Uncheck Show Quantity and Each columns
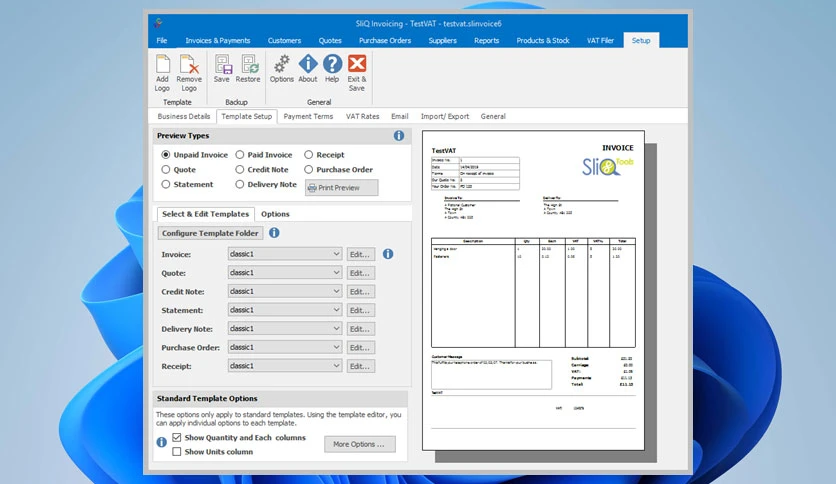Image resolution: width=836 pixels, height=484 pixels. [177, 438]
